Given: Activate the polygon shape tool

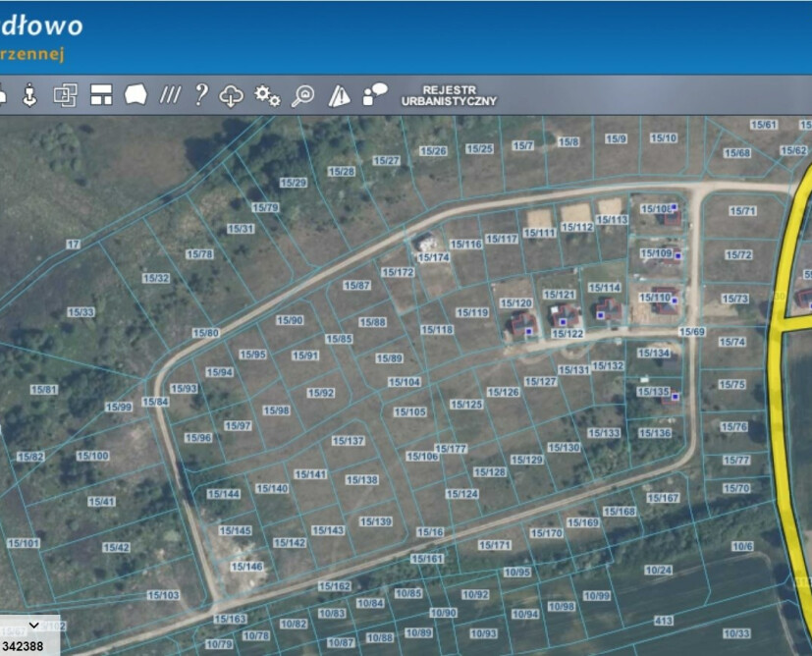Looking at the screenshot, I should pos(135,95).
